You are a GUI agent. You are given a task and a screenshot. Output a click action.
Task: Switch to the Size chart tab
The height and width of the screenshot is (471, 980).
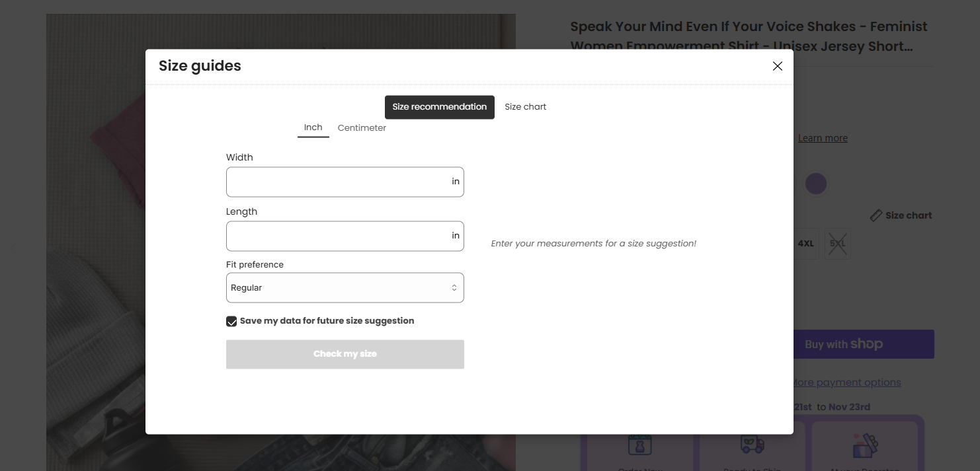(x=525, y=107)
